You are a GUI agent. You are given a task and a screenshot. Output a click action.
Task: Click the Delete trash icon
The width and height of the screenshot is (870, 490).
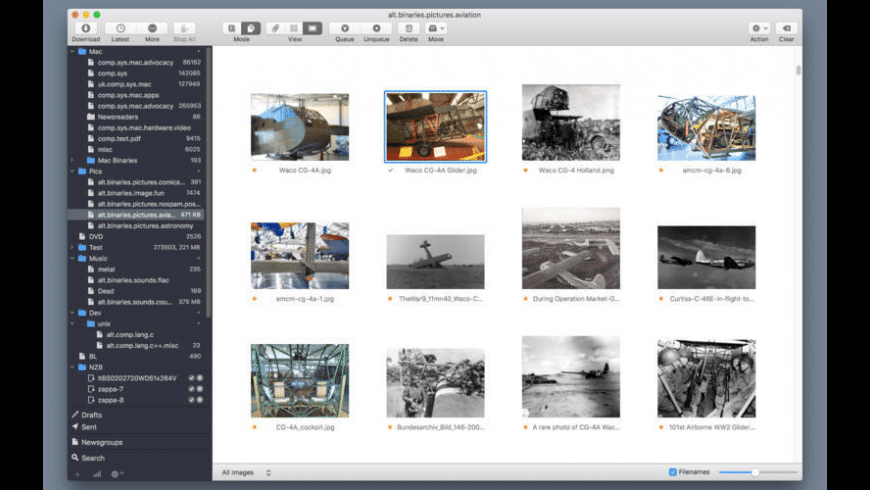coord(408,29)
